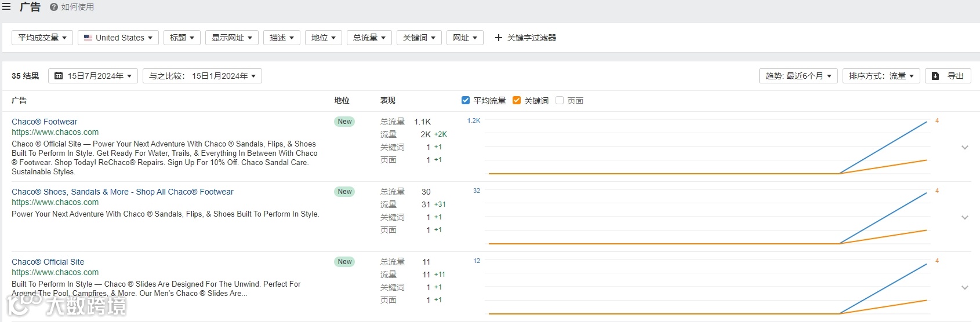
Task: Uncheck the 平均流量 checkbox
Action: (x=465, y=100)
